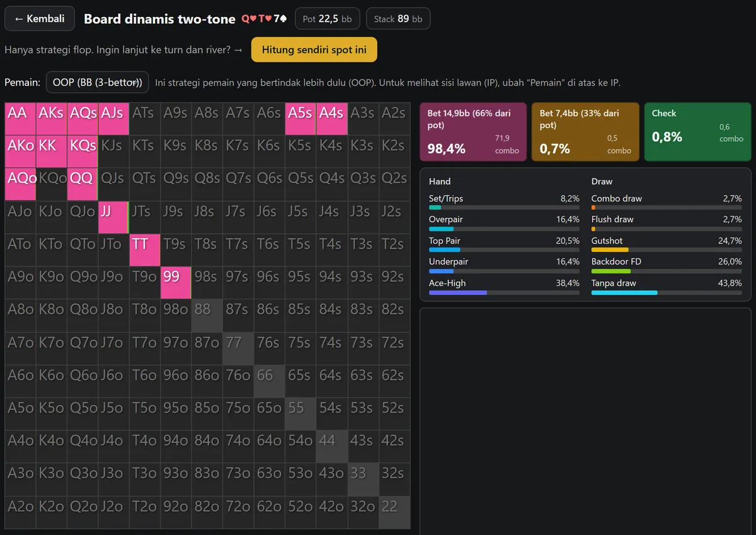Select the AQo hand cell
756x535 pixels.
pyautogui.click(x=20, y=185)
